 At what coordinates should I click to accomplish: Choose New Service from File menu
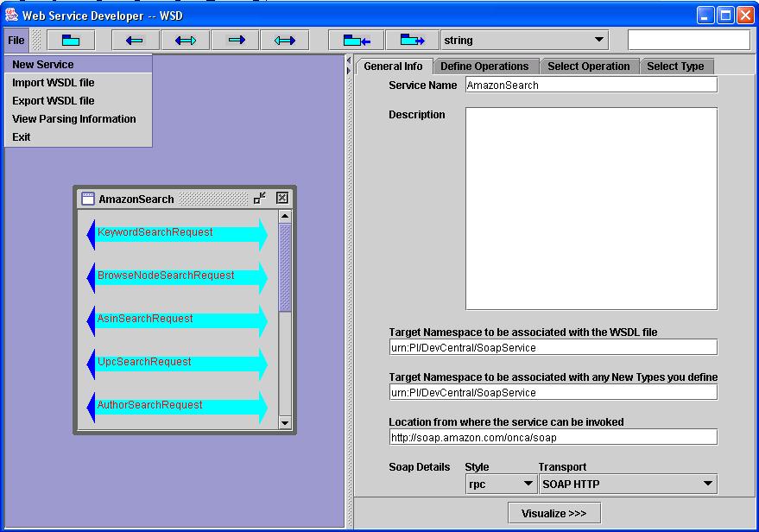(x=78, y=65)
